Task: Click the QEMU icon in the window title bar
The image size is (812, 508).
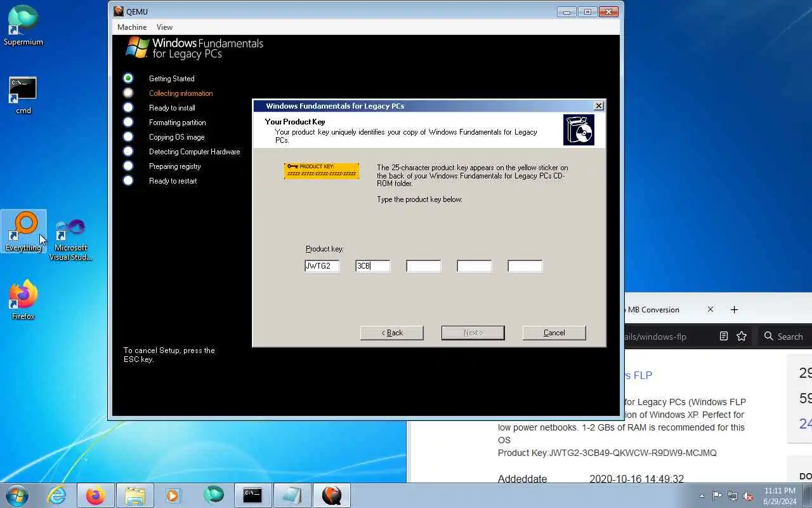Action: 119,11
